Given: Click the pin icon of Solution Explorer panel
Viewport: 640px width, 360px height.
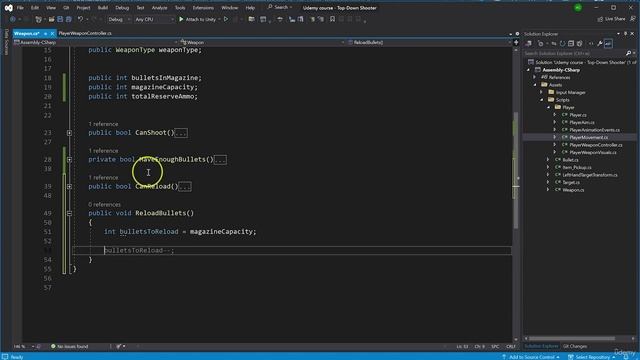Looking at the screenshot, I should tap(625, 34).
